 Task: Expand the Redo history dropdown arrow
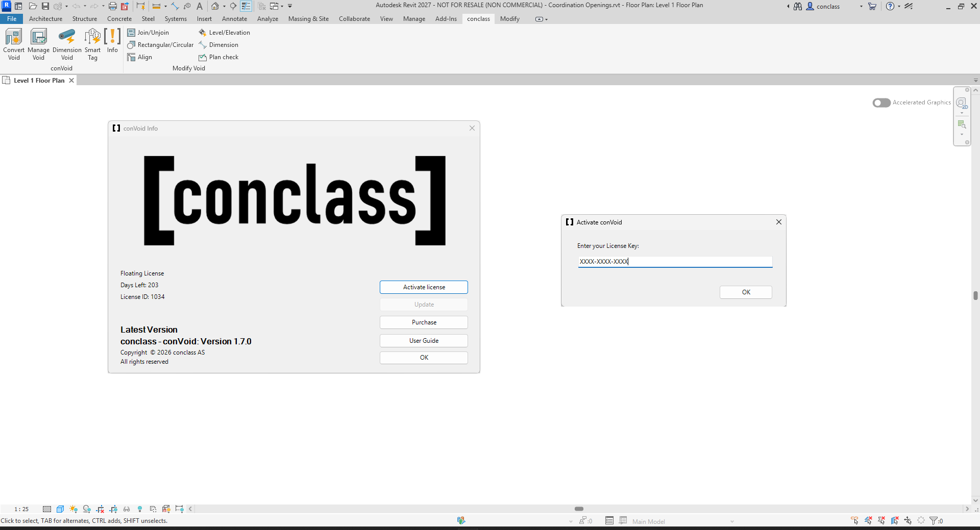pyautogui.click(x=103, y=6)
